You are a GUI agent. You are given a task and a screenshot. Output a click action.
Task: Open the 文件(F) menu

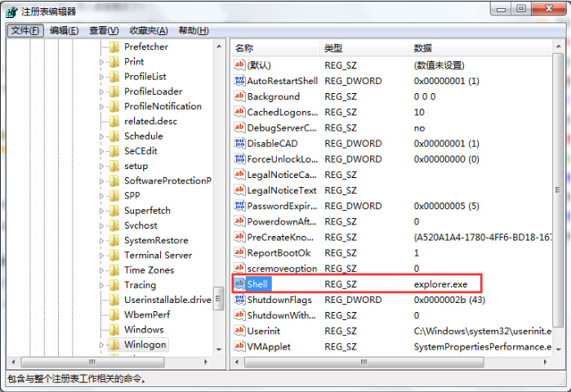[x=25, y=30]
